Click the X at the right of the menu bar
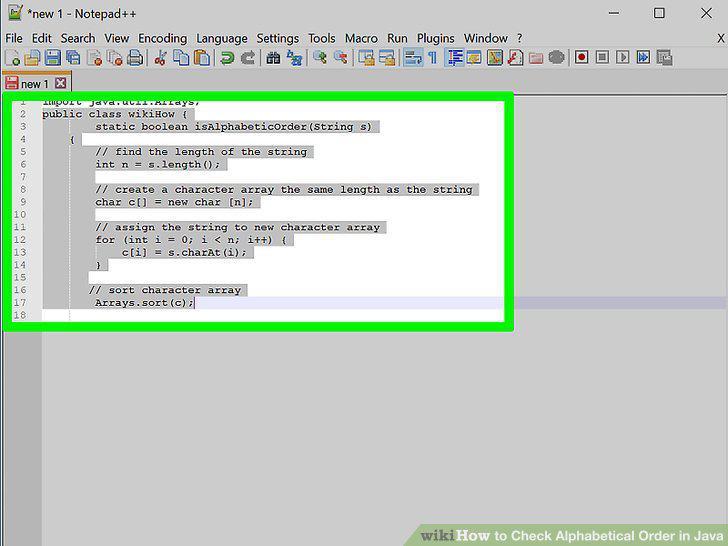The width and height of the screenshot is (728, 546). [x=721, y=38]
